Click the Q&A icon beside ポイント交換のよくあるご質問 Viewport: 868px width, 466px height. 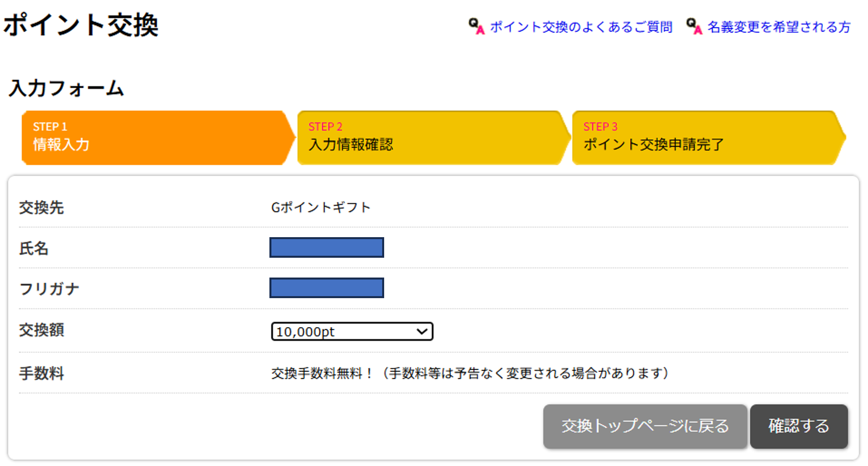(476, 27)
